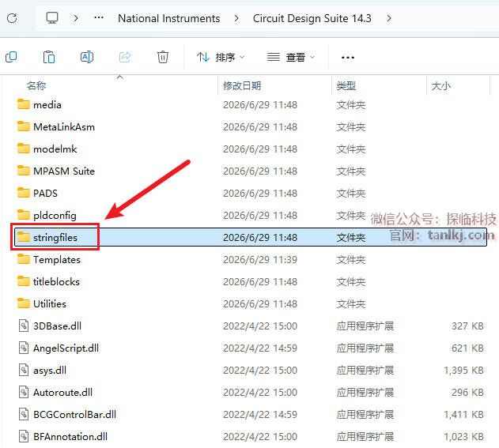Click the BFAnnotation.dll file name
Image resolution: width=499 pixels, height=448 pixels.
pyautogui.click(x=70, y=437)
